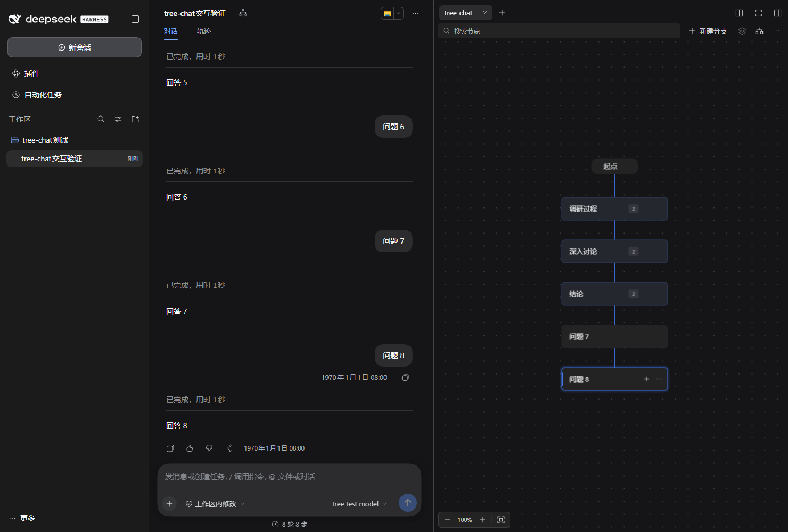
Task: Expand the 深入讨论 node's branch count
Action: point(633,252)
